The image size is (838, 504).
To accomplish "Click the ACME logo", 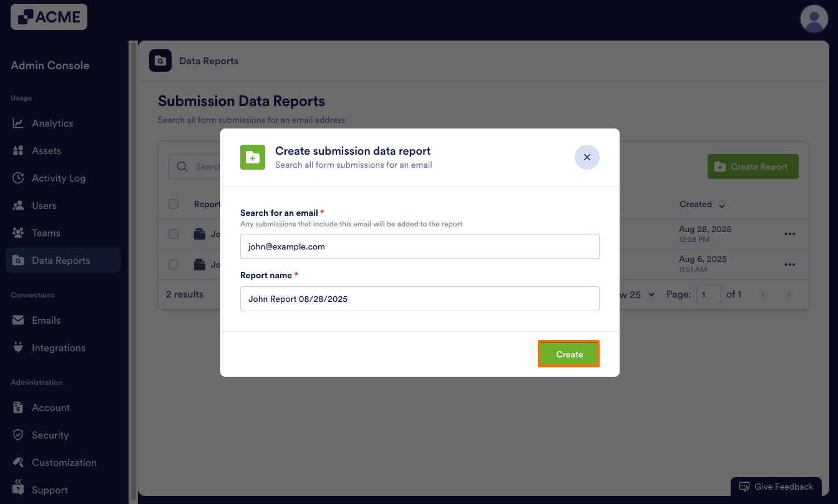I will [x=49, y=17].
